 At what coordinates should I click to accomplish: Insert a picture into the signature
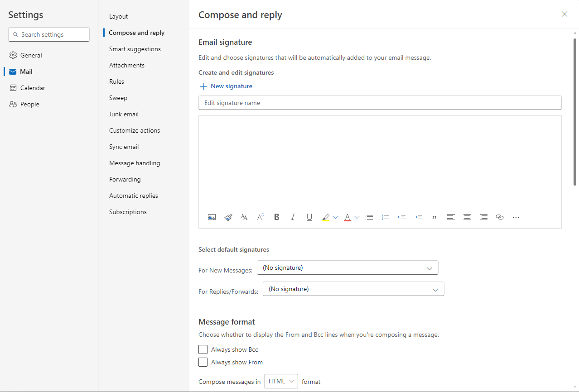(x=212, y=217)
